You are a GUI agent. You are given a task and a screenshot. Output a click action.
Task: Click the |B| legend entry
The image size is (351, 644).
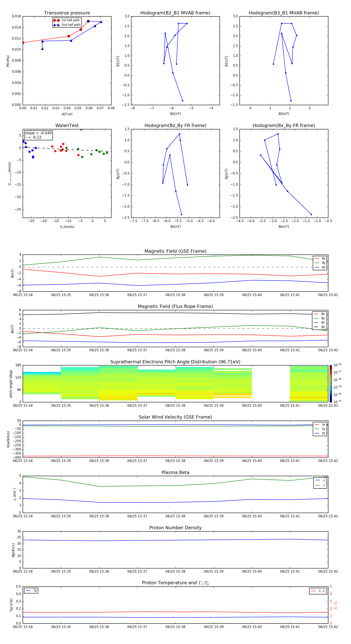point(320,327)
